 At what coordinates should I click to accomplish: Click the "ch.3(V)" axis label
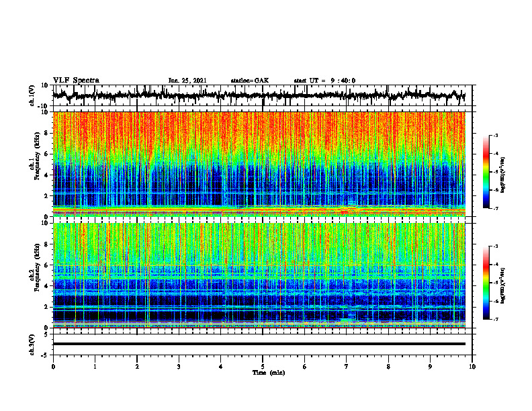pos(32,345)
